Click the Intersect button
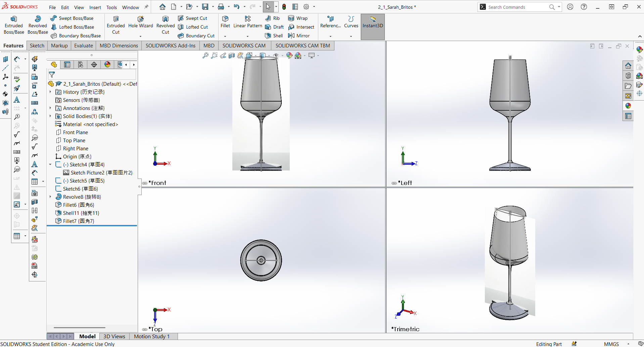 301,27
